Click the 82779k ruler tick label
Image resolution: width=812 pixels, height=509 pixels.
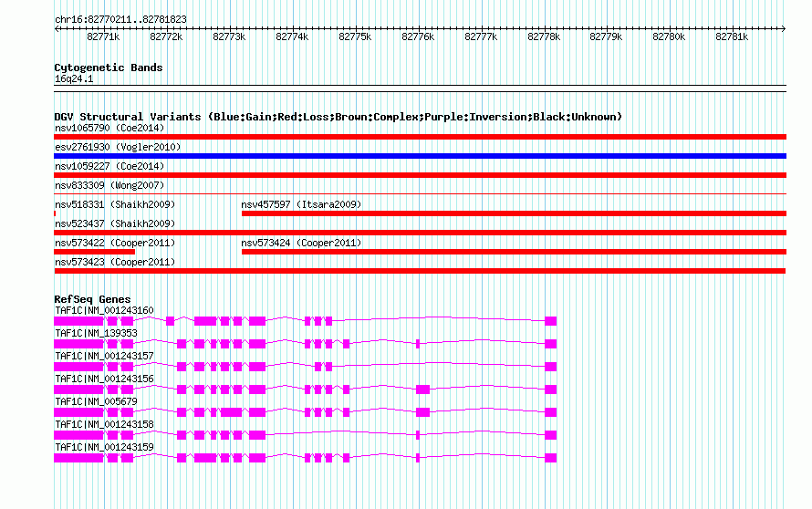[606, 36]
